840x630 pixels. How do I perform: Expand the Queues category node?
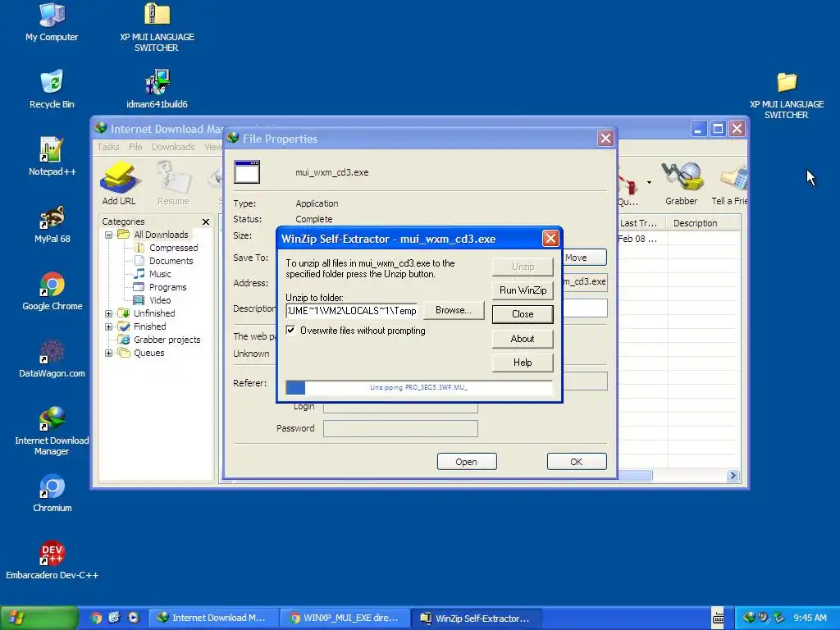point(109,353)
